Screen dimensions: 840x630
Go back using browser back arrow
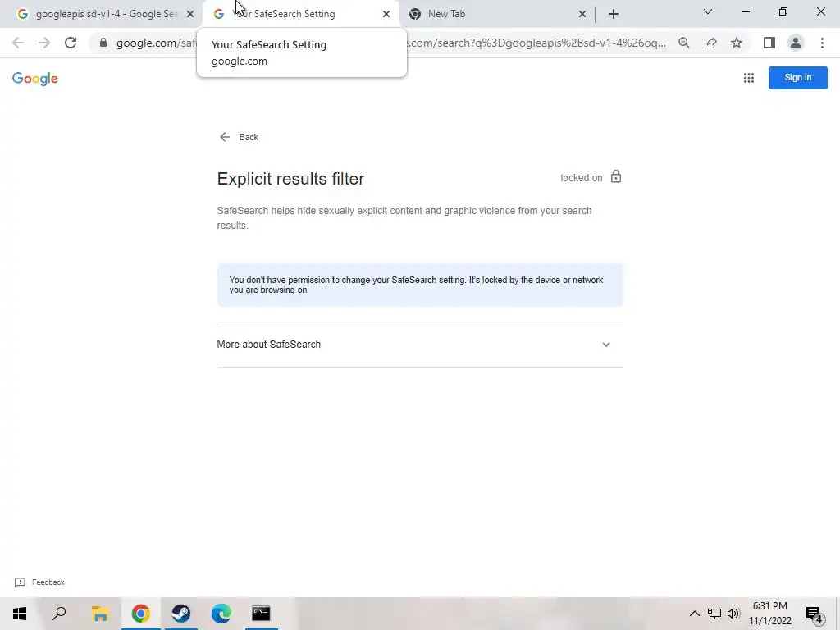(x=18, y=43)
